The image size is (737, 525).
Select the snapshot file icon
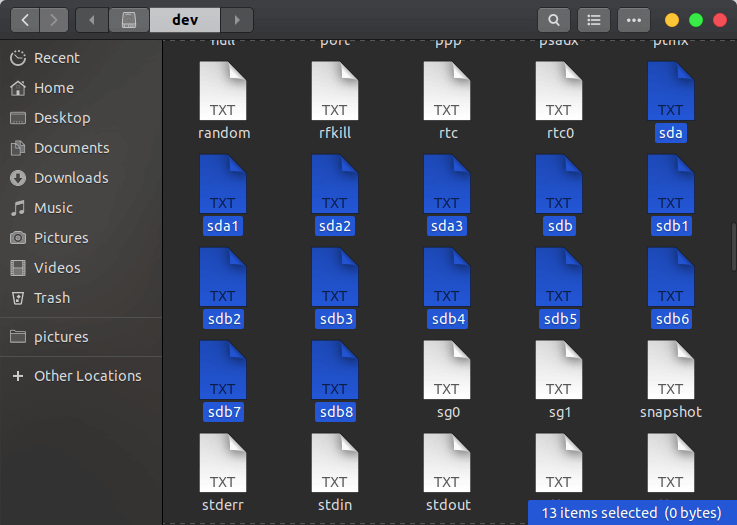[x=670, y=371]
